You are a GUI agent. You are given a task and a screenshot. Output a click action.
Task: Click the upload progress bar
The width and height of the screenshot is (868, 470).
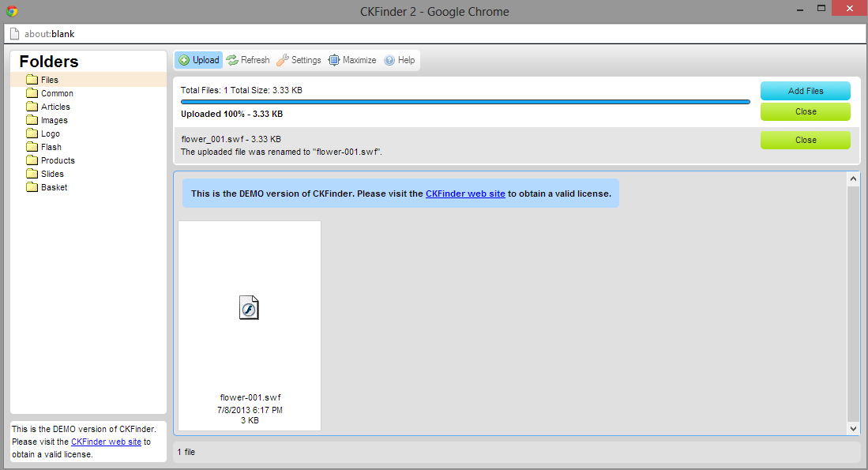(x=465, y=102)
